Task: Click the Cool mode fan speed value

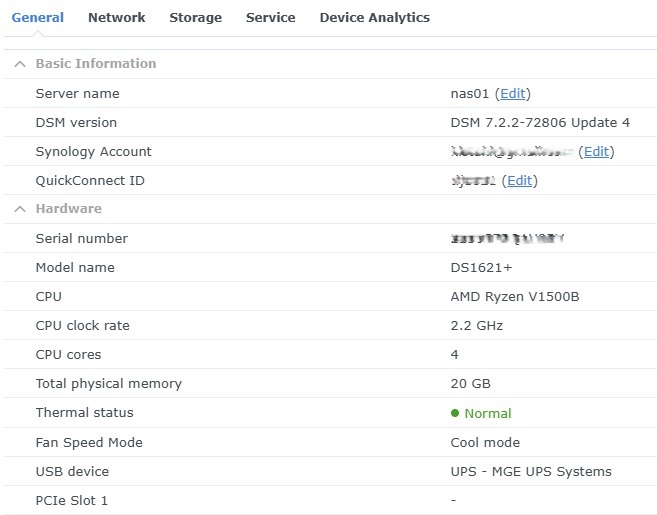Action: tap(485, 442)
